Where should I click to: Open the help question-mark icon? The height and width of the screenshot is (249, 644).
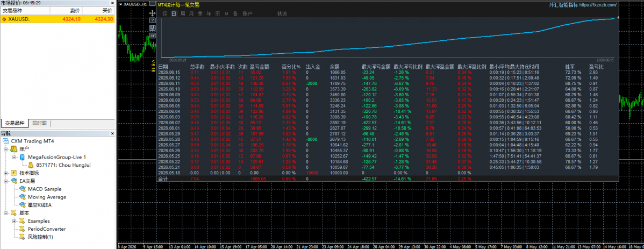pos(152,20)
